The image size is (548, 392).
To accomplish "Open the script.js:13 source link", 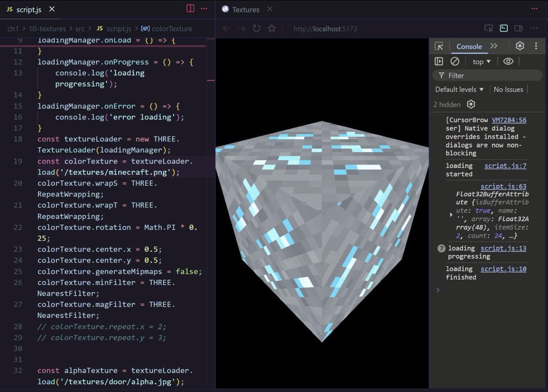I will (x=503, y=248).
